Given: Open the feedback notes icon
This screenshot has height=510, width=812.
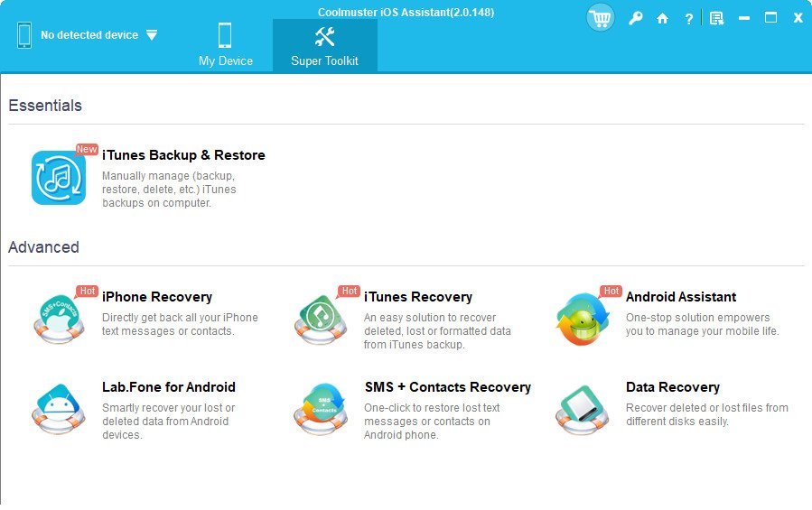Looking at the screenshot, I should click(x=717, y=19).
